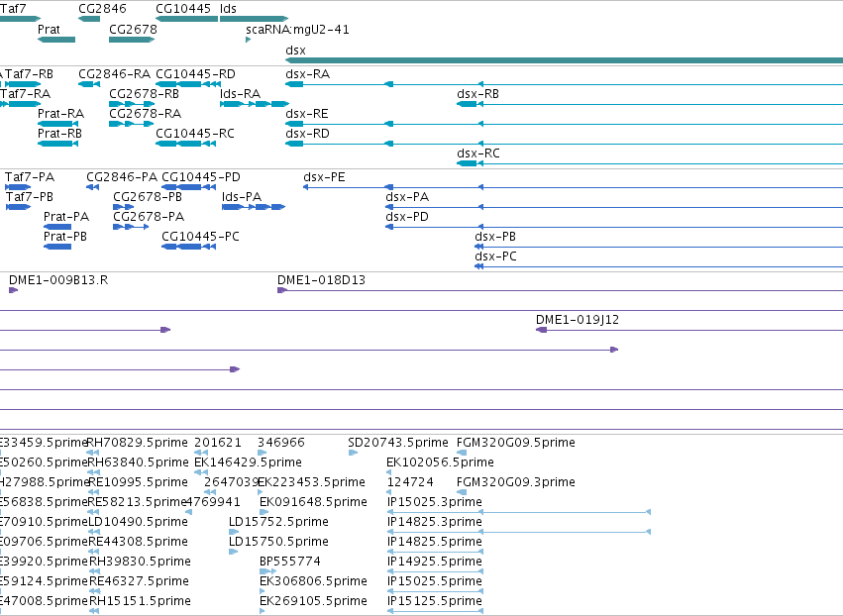Click transcript CG2846-RA label
843x616 pixels.
pyautogui.click(x=115, y=74)
